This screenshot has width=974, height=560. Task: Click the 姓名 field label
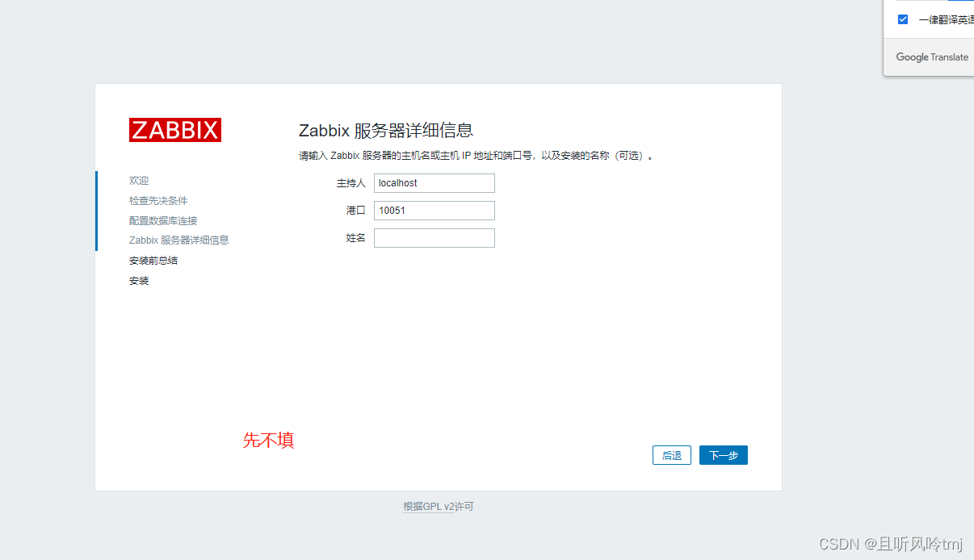click(x=356, y=238)
